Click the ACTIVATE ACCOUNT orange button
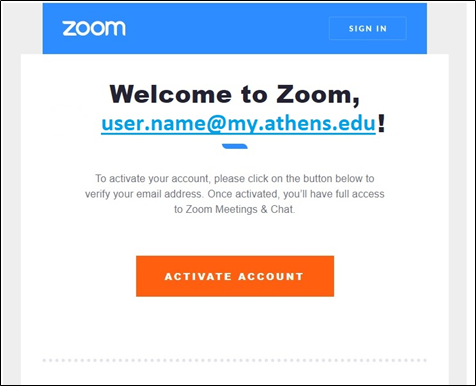This screenshot has height=386, width=476. tap(235, 276)
